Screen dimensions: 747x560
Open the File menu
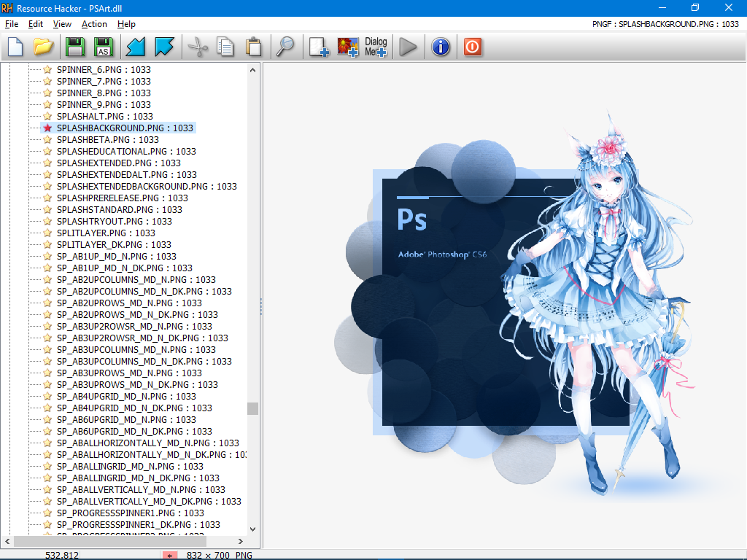coord(12,24)
